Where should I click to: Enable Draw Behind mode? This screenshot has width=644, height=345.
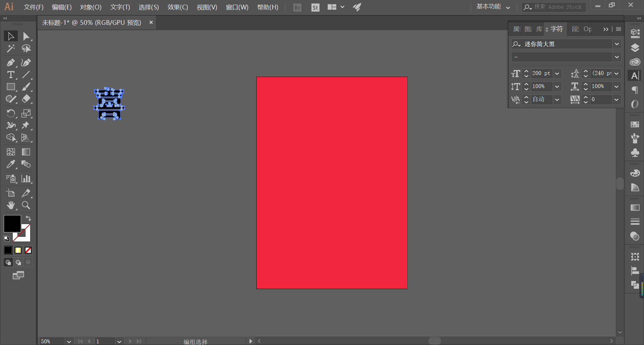coord(18,262)
